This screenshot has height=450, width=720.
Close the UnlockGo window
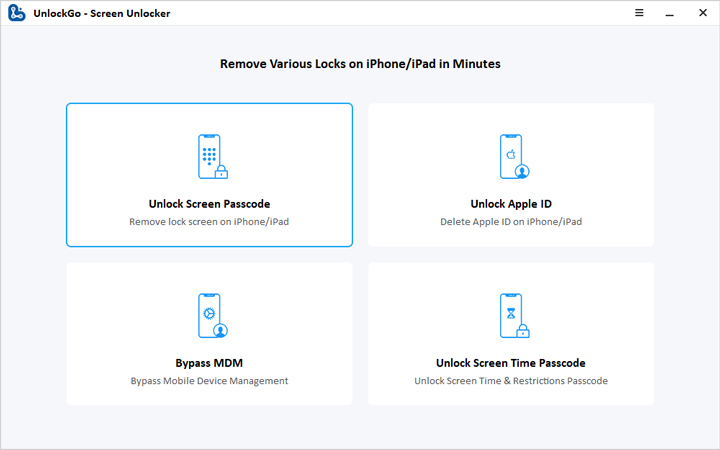(703, 13)
